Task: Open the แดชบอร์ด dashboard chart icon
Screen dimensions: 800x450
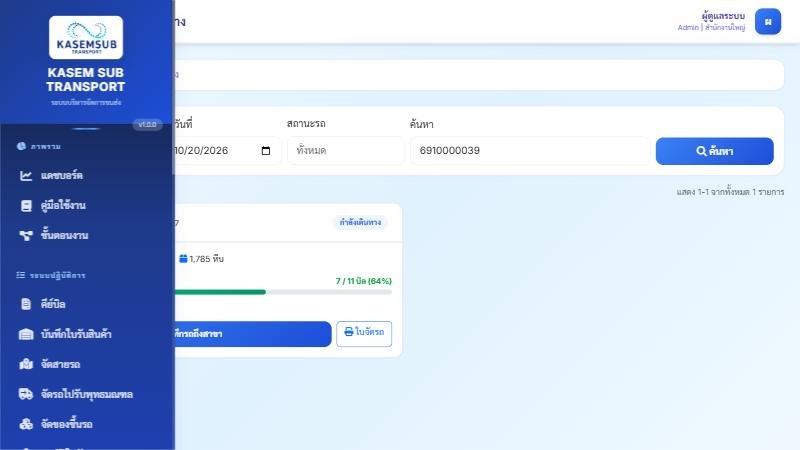Action: (x=26, y=176)
